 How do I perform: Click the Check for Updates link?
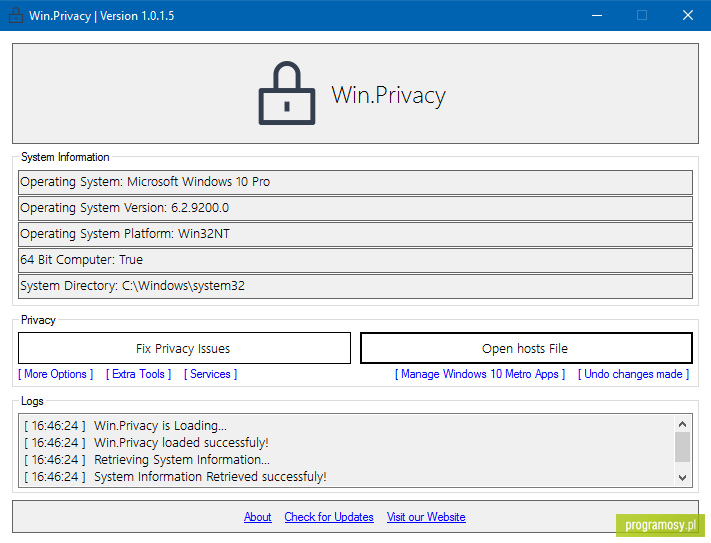click(x=329, y=517)
